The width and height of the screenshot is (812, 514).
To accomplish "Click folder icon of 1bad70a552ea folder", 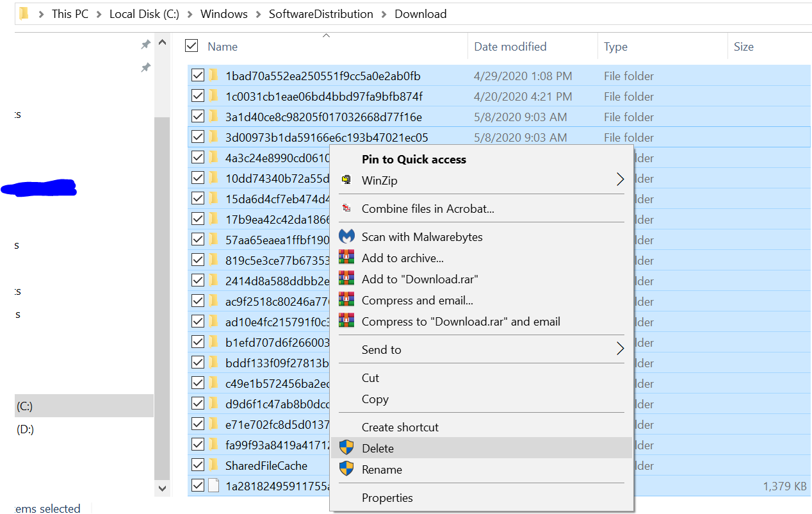I will pos(214,76).
